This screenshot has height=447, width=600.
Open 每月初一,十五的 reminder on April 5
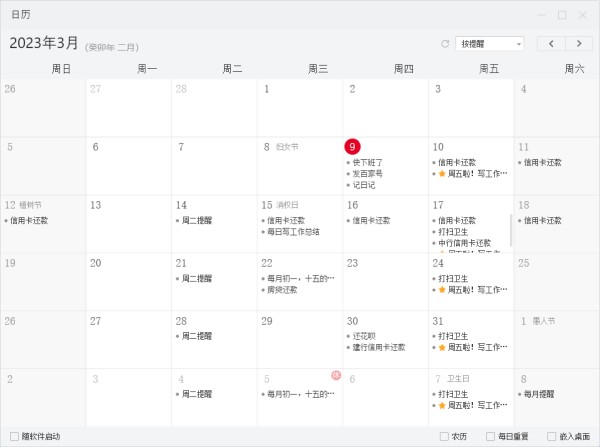(301, 394)
